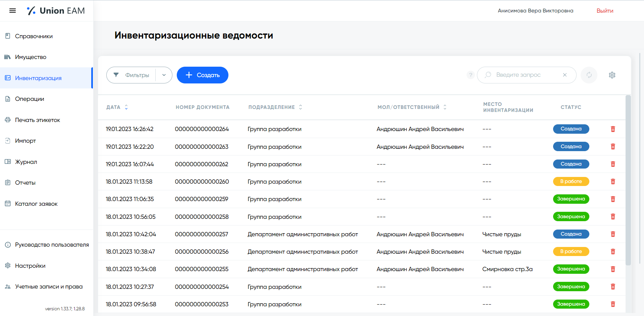This screenshot has width=644, height=316.
Task: Delete document 000000000000254
Action: point(613,287)
